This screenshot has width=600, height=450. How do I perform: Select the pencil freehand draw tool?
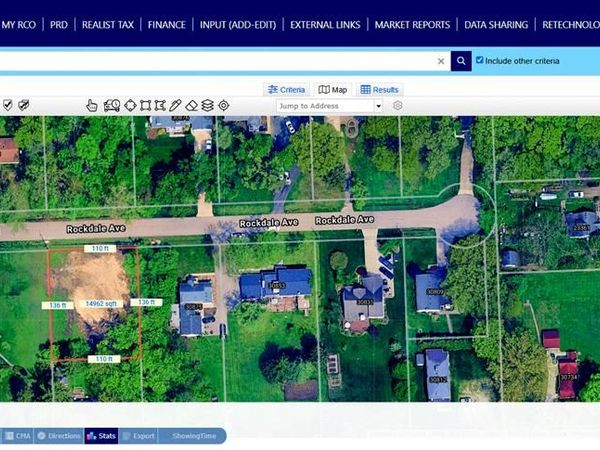[x=175, y=105]
